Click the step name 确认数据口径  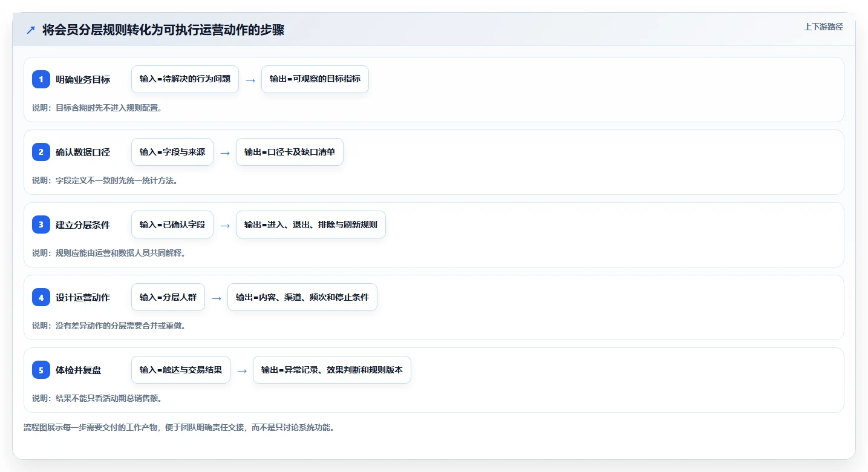pyautogui.click(x=83, y=152)
